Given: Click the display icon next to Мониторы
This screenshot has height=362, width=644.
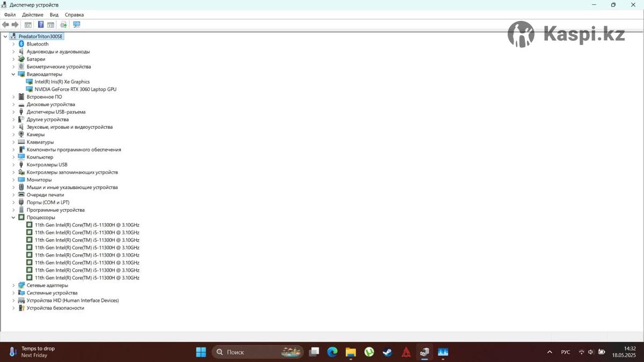Looking at the screenshot, I should click(x=21, y=180).
